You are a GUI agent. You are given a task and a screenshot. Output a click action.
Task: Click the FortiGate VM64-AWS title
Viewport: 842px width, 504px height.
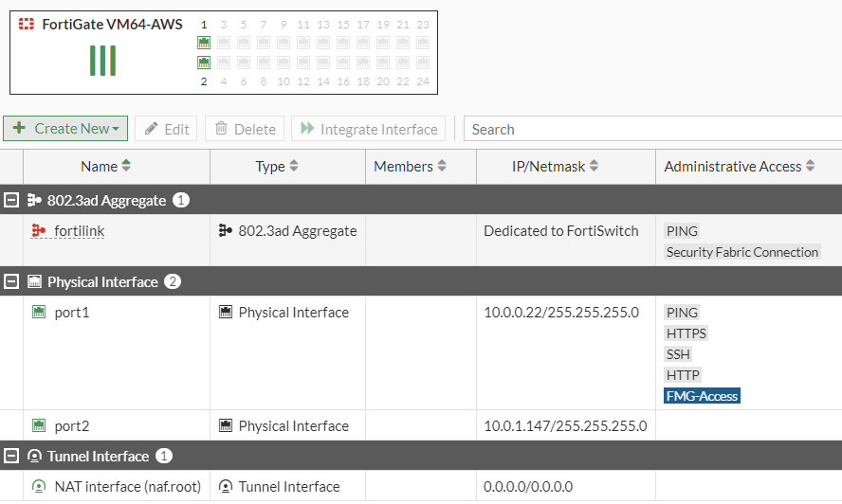[112, 24]
